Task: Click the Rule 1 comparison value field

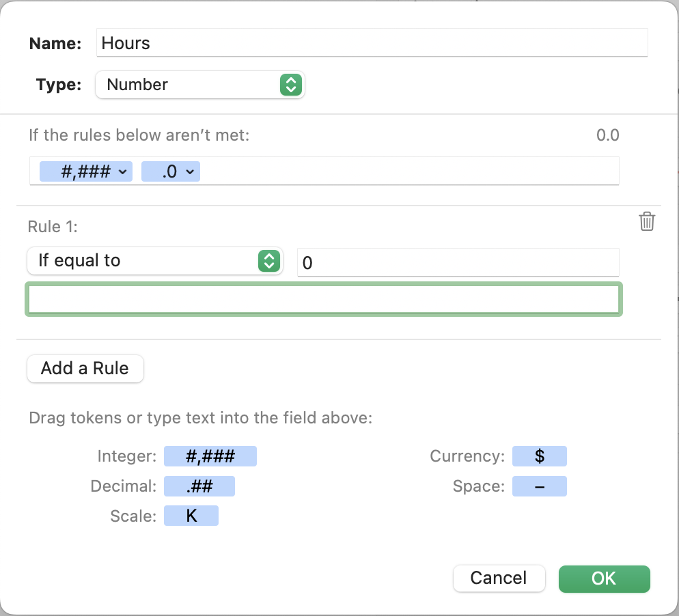Action: (458, 262)
